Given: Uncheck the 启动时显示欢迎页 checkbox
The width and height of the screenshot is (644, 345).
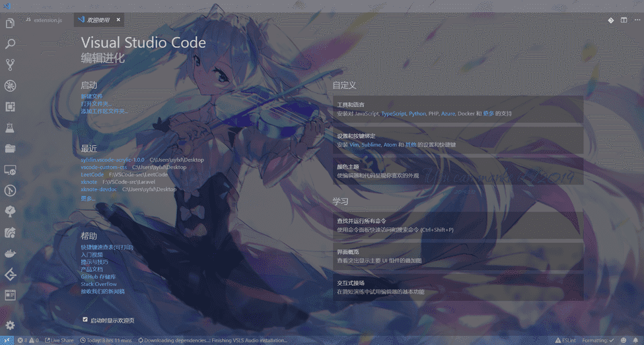Looking at the screenshot, I should 85,319.
